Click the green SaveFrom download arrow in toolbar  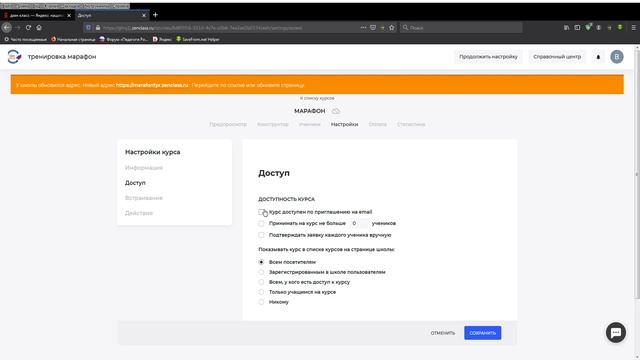point(620,27)
